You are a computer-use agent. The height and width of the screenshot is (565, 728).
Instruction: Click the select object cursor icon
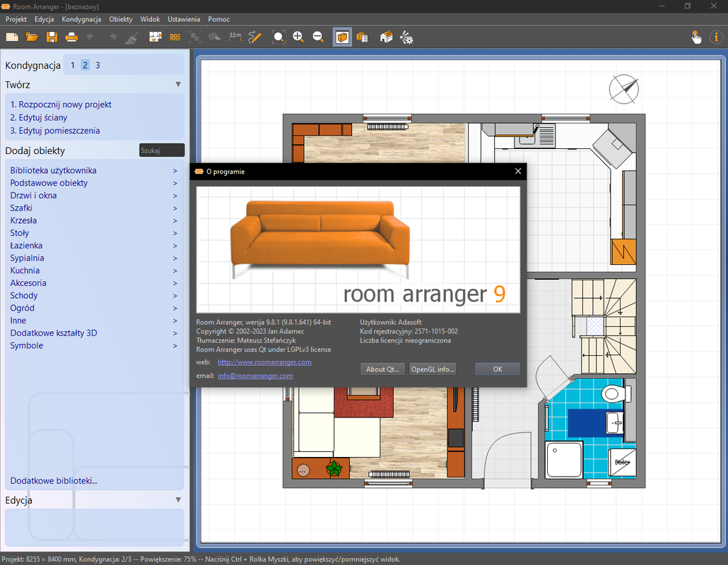(214, 37)
